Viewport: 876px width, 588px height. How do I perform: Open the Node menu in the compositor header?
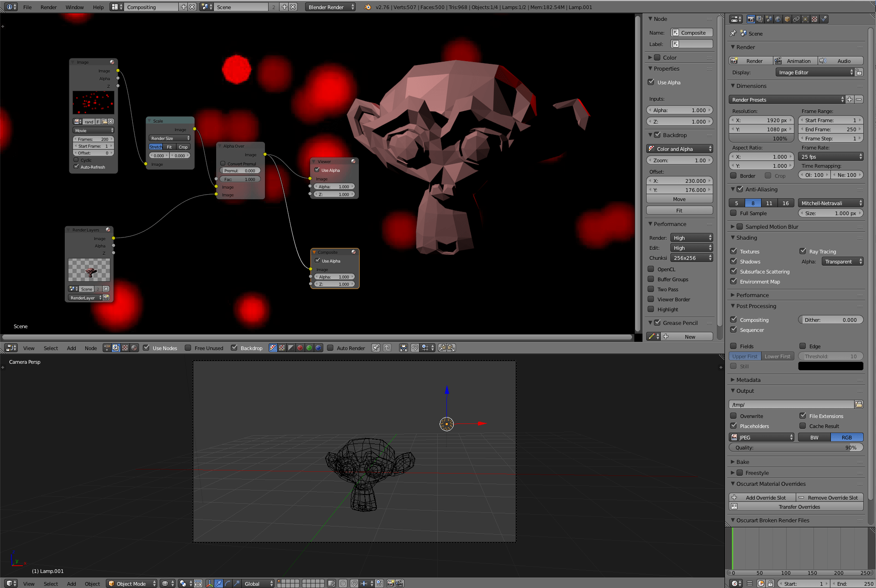90,348
